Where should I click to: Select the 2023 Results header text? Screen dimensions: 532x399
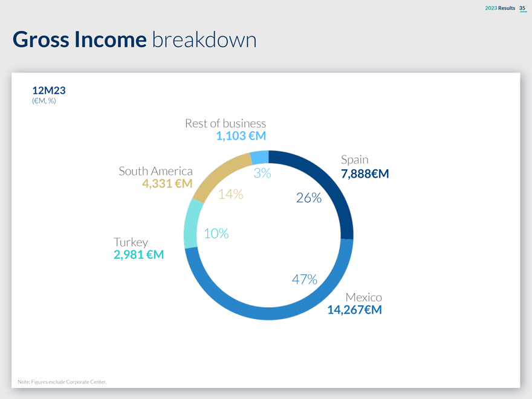[500, 7]
